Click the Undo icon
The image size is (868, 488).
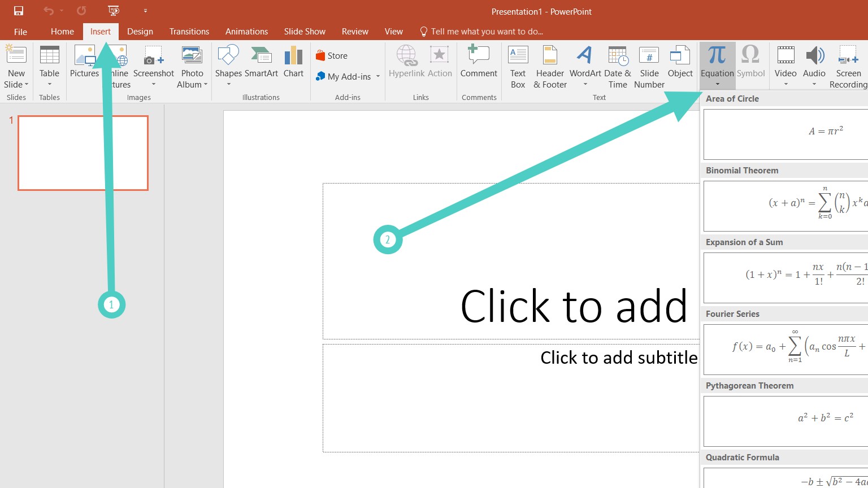click(x=49, y=11)
